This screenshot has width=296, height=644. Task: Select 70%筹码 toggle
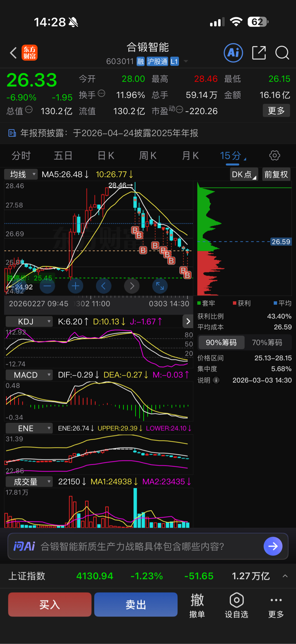click(x=267, y=343)
